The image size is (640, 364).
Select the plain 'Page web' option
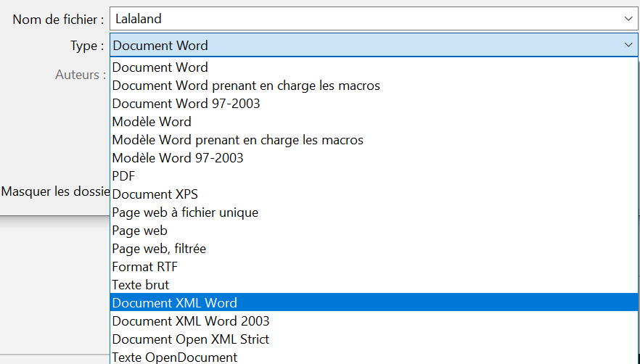[x=374, y=231]
